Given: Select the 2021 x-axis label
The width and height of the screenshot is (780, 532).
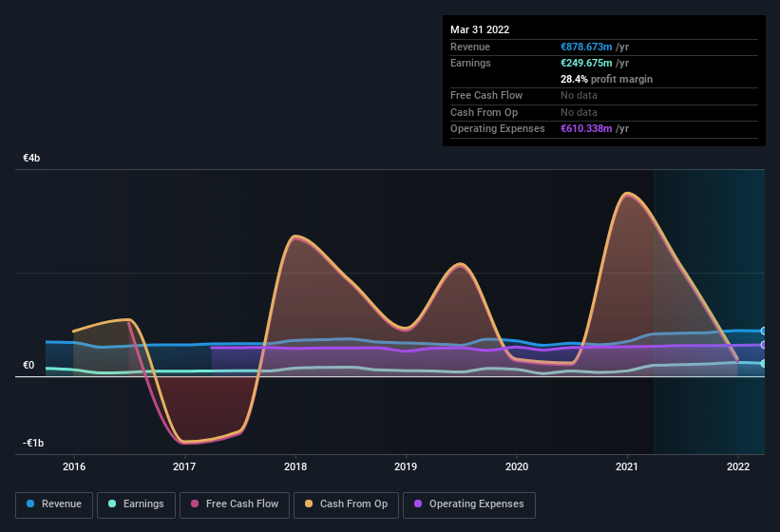Looking at the screenshot, I should 627,466.
